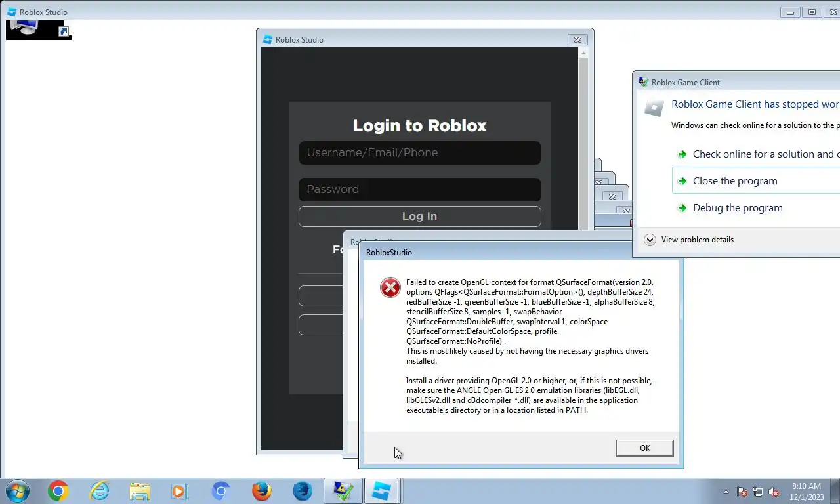Viewport: 840px width, 504px height.
Task: Click the 'Login to Roblox' heading
Action: [x=419, y=125]
